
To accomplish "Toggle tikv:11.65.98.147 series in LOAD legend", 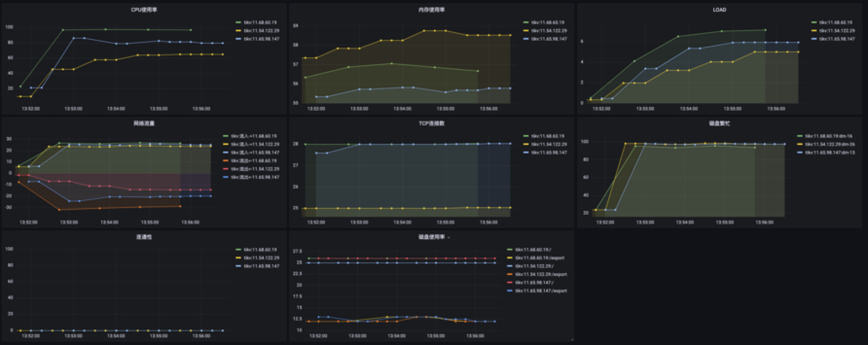I will [837, 39].
